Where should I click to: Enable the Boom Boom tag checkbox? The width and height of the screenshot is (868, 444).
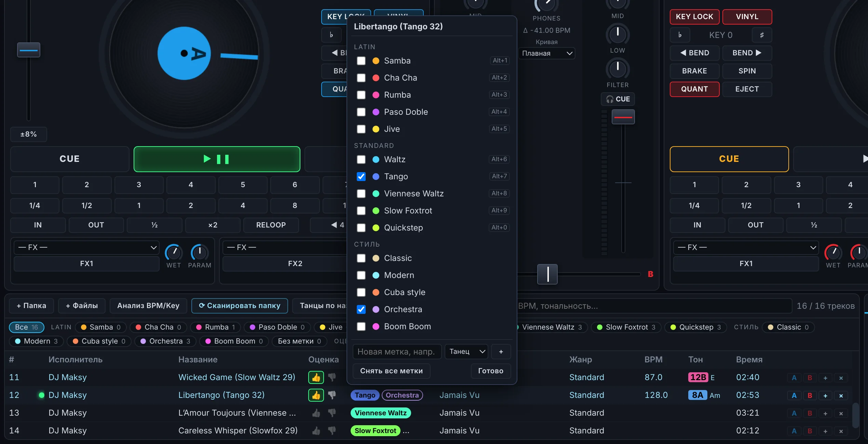(361, 327)
